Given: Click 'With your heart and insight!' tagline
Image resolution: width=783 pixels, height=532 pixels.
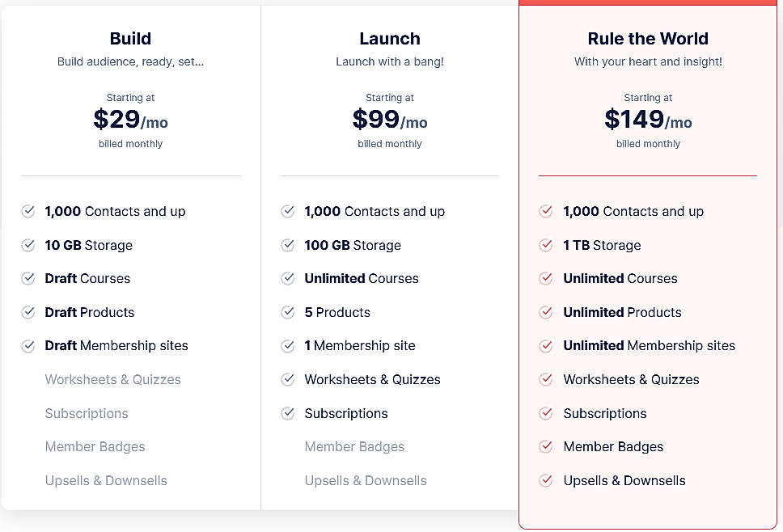Looking at the screenshot, I should click(x=648, y=62).
